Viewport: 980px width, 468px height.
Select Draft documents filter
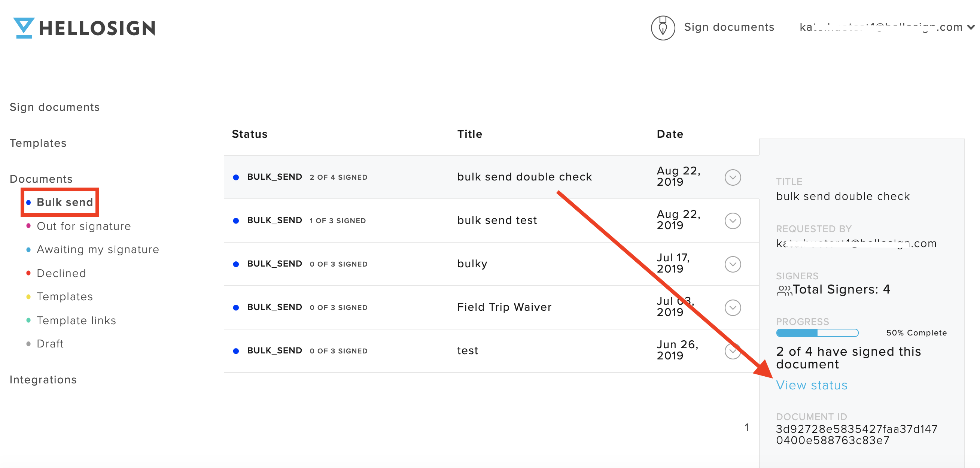point(45,344)
